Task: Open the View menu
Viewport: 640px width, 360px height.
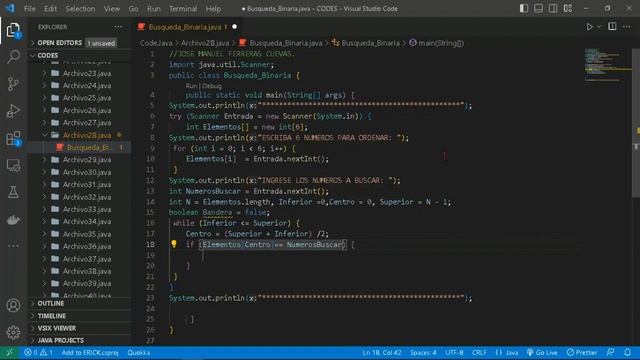Action: click(x=111, y=9)
